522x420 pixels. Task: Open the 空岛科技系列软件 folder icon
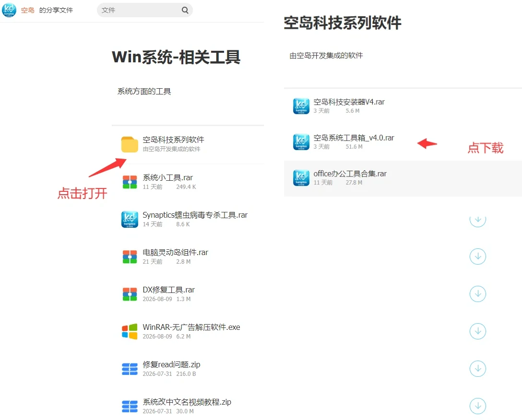[x=130, y=144]
